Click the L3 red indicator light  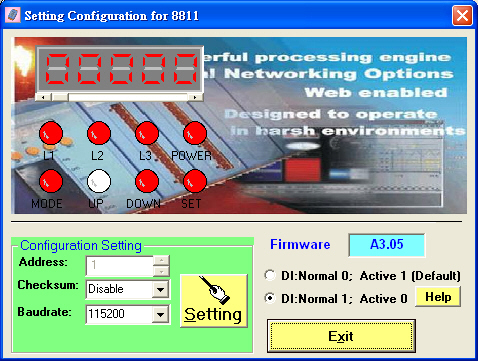tap(147, 133)
